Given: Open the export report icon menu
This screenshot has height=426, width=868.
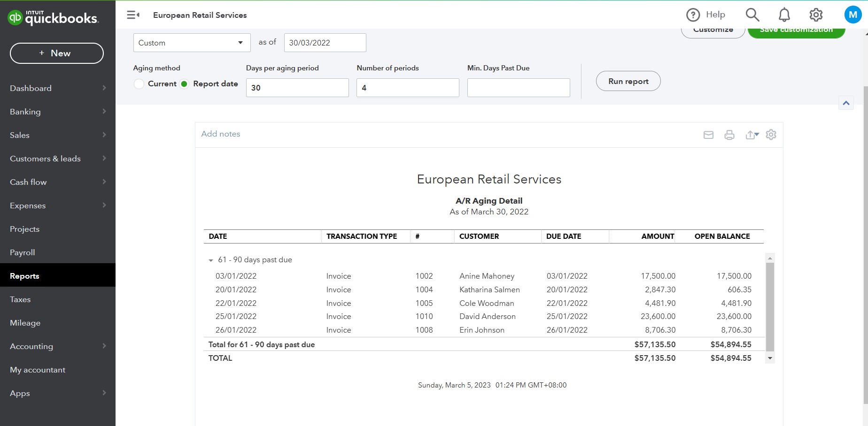Looking at the screenshot, I should click(x=752, y=135).
